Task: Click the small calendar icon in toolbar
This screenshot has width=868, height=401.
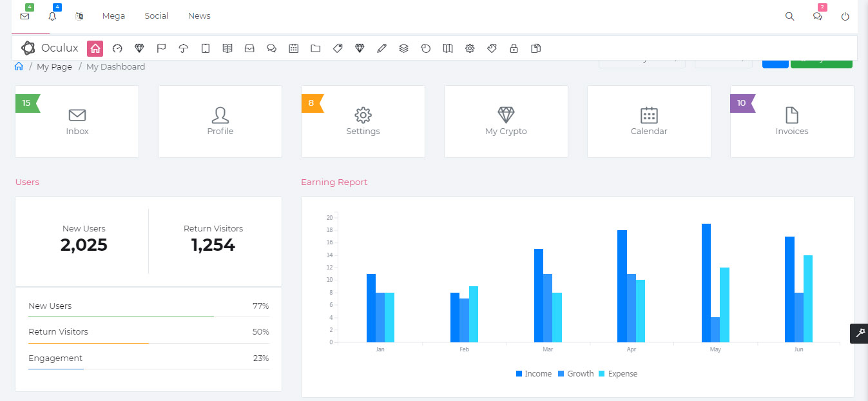Action: click(x=293, y=48)
